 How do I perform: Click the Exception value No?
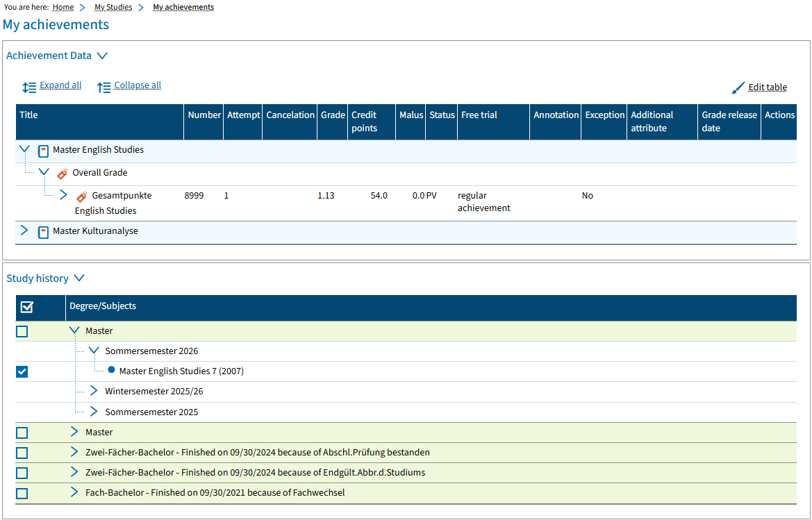pyautogui.click(x=587, y=196)
